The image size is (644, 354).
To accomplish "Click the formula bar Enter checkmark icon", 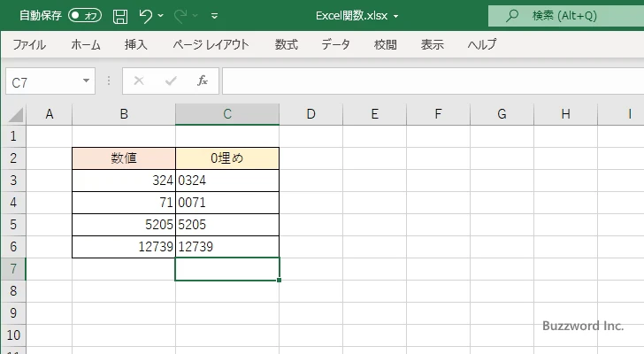I will point(171,81).
